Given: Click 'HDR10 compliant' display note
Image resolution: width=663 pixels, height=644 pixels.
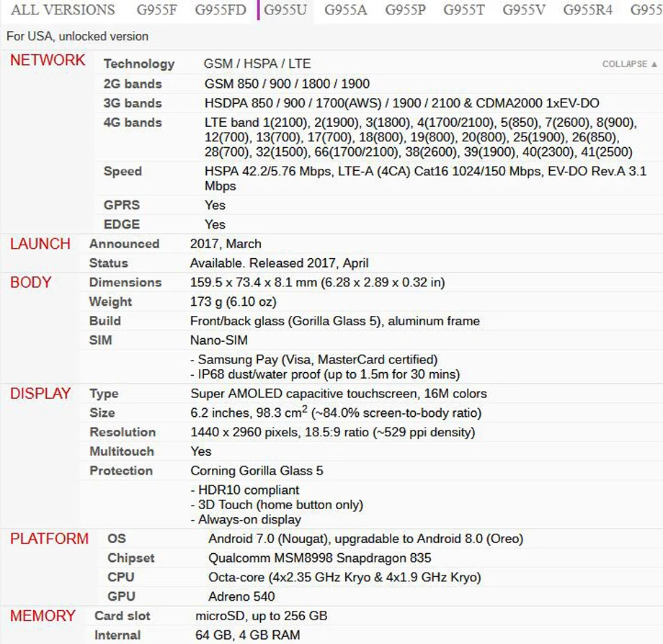Looking at the screenshot, I should (x=245, y=490).
